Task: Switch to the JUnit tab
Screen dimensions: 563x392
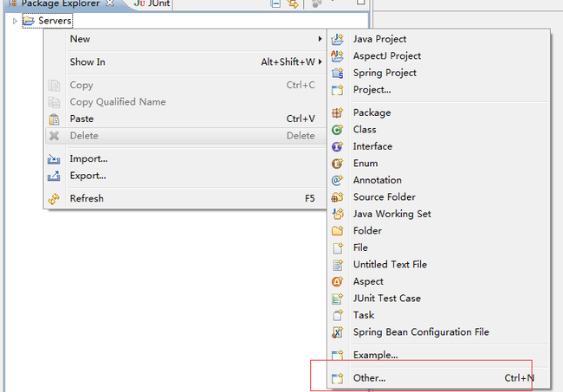Action: pyautogui.click(x=152, y=3)
